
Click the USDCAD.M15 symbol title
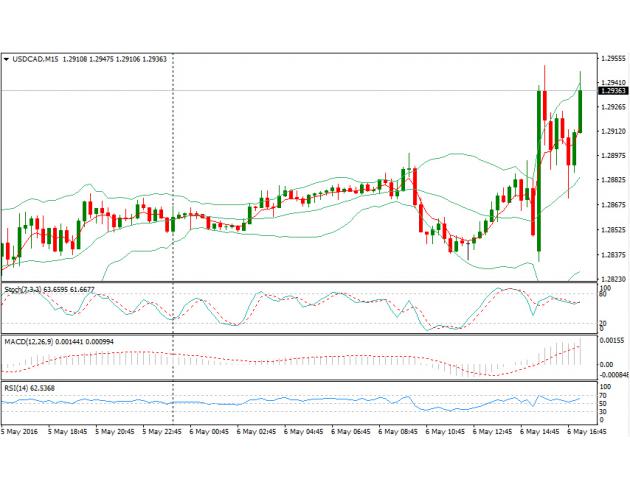[38, 59]
